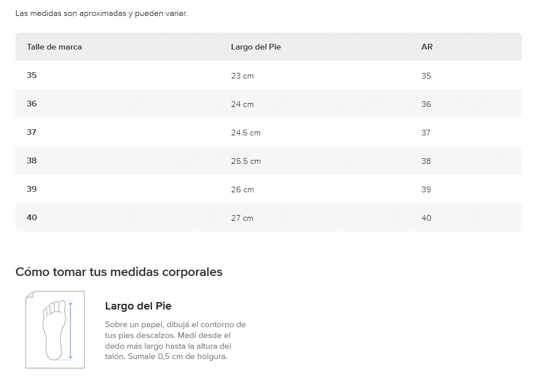Click the 23 cm foot length cell
556x392 pixels.
[x=242, y=76]
